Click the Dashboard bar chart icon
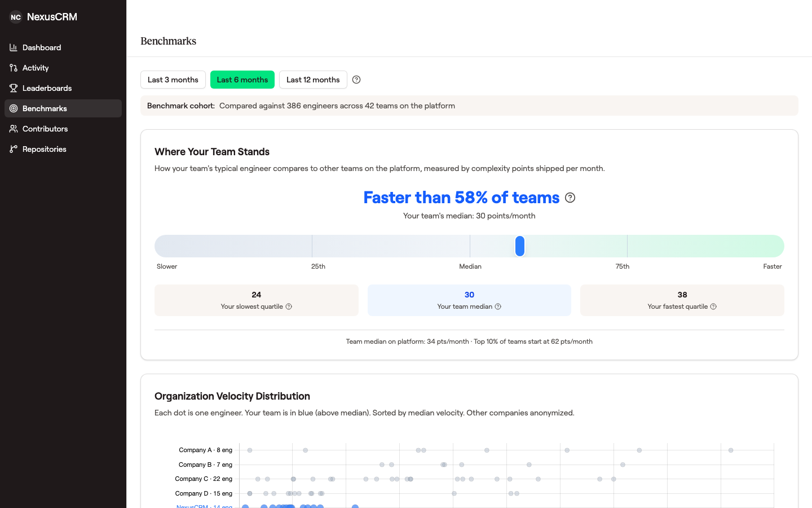Viewport: 812px width, 508px height. tap(14, 47)
